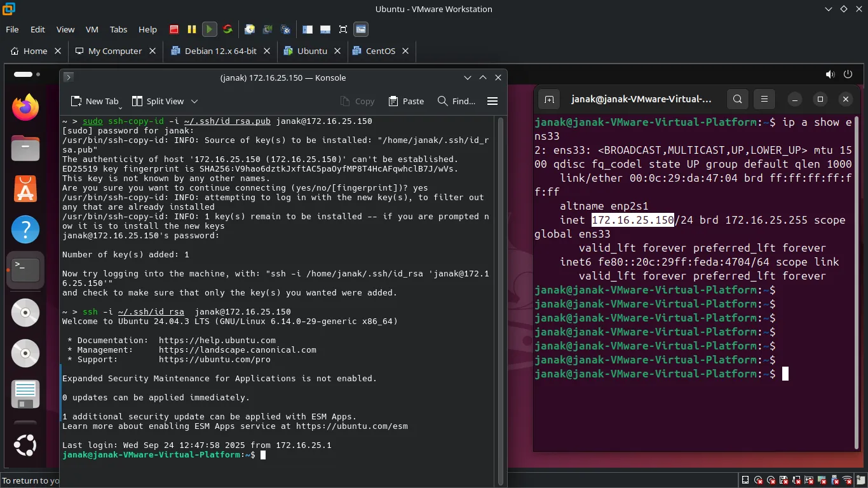The width and height of the screenshot is (868, 488).
Task: Open a new tab in the GNOME terminal
Action: 550,99
